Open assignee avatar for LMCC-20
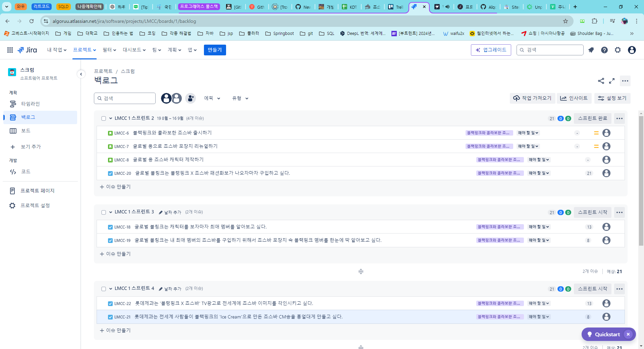 point(606,173)
